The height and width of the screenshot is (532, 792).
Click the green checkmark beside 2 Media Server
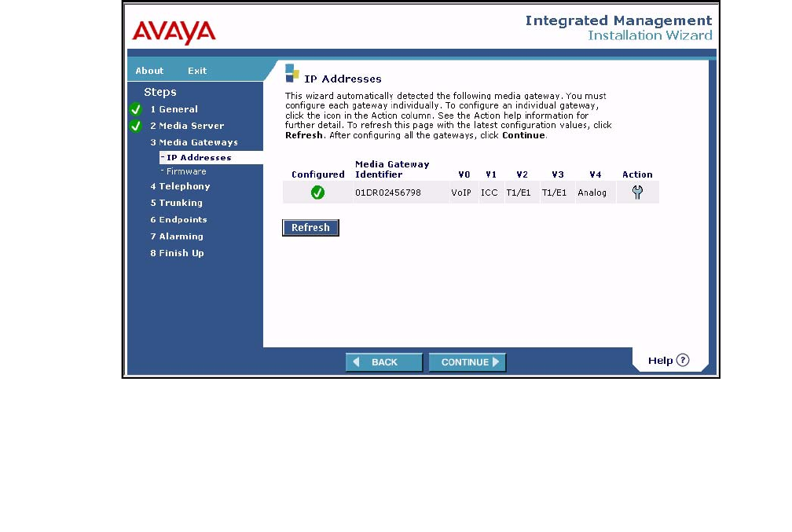[135, 126]
